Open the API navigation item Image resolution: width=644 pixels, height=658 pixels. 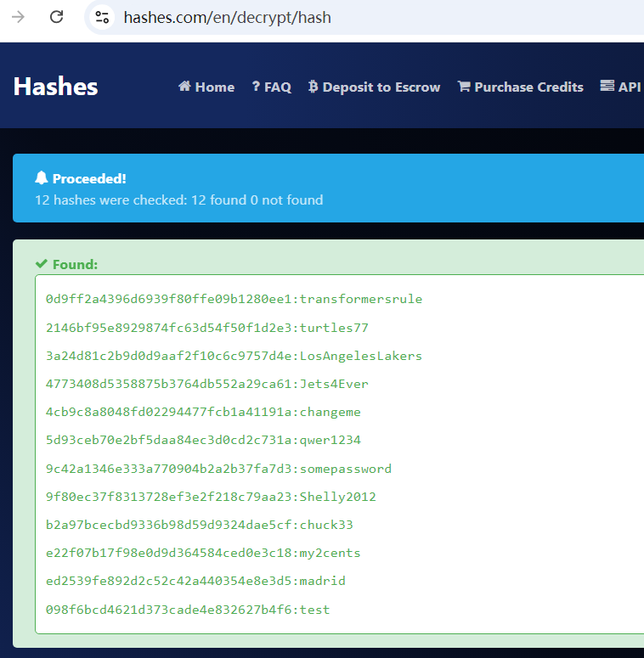pos(620,87)
